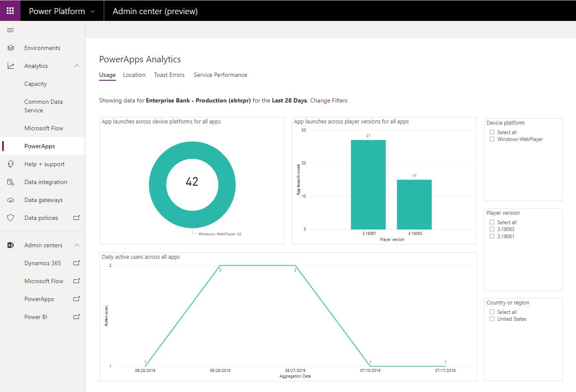This screenshot has width=576, height=392.
Task: Click the Environments layers icon
Action: click(11, 48)
